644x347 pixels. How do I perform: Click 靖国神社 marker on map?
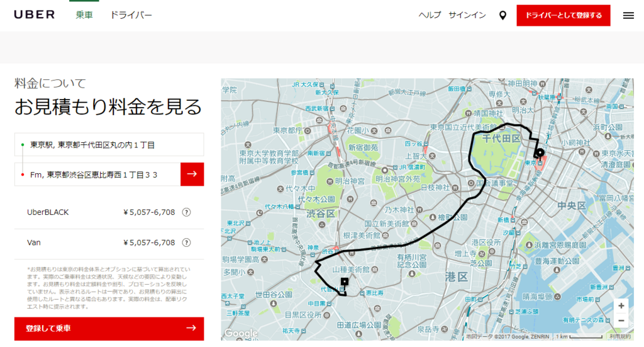(x=468, y=113)
